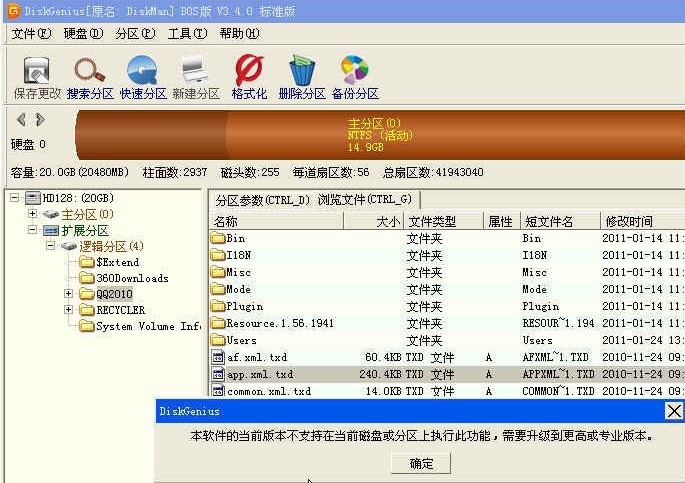The width and height of the screenshot is (685, 483).
Task: Collapse the 扩展分区 tree node
Action: point(32,230)
